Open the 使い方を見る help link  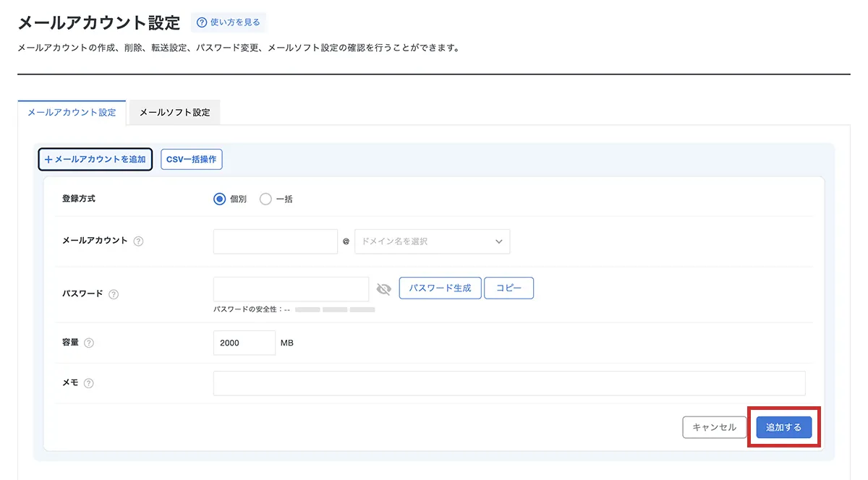coord(229,22)
